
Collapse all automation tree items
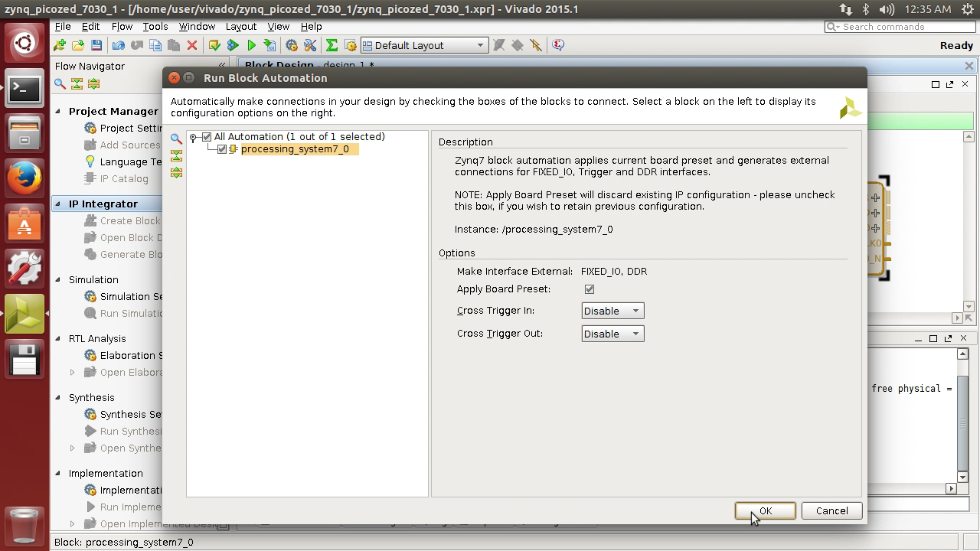pos(176,155)
